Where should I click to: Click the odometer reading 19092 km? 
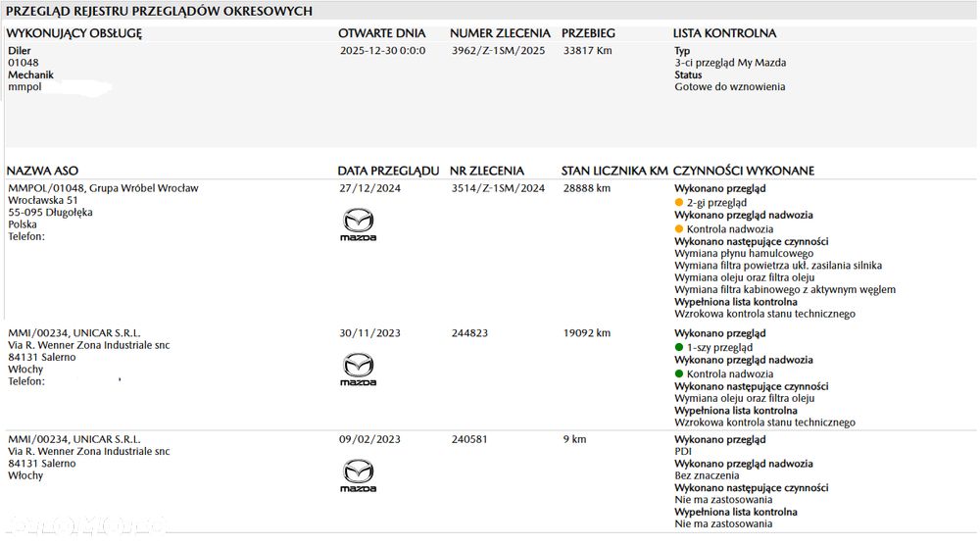click(587, 333)
